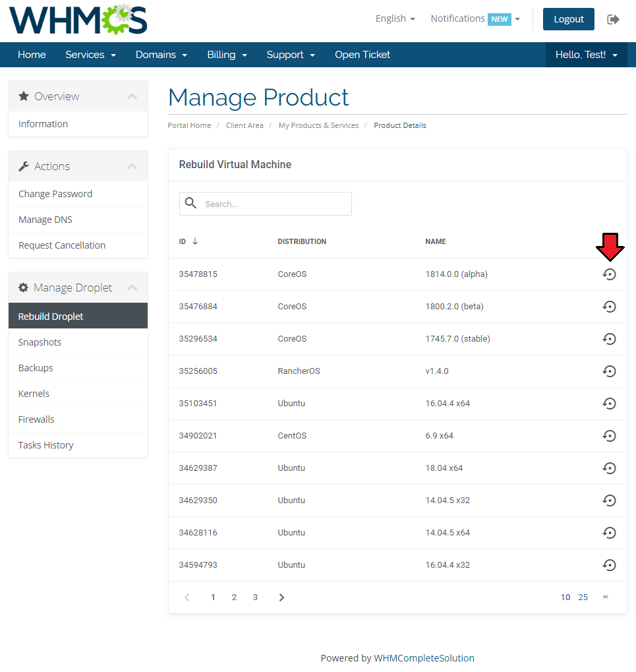The height and width of the screenshot is (672, 636).
Task: Click the logout arrow icon beside Logout
Action: coord(614,19)
